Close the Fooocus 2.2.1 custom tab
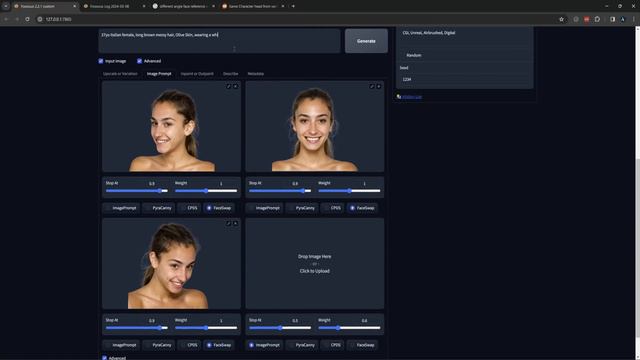Screen dimensions: 640x360 [74, 6]
